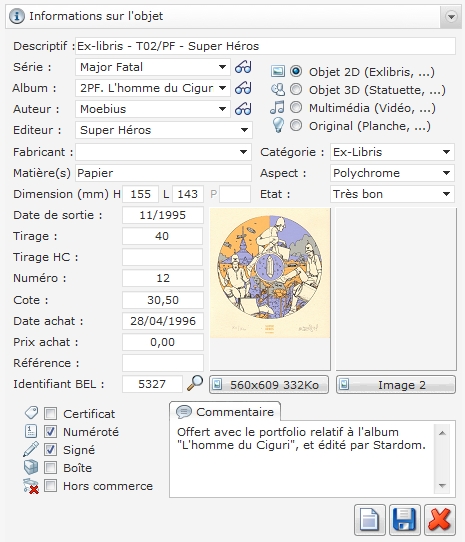Uncheck the Signé checkbox
465x542 pixels.
click(50, 450)
